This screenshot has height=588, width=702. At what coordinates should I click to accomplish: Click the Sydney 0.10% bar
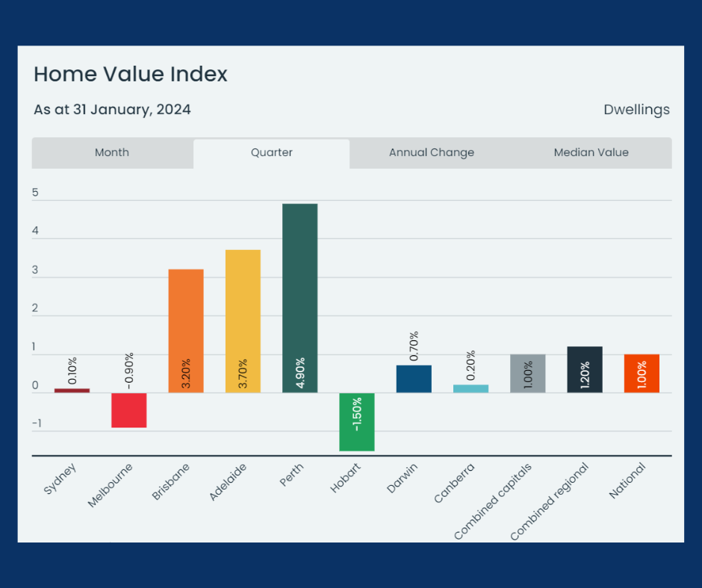click(72, 391)
